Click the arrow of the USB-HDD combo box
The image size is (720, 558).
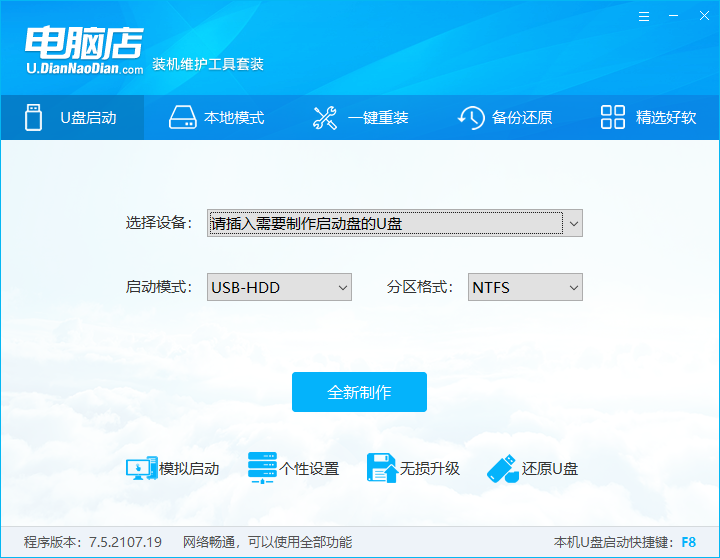(343, 288)
